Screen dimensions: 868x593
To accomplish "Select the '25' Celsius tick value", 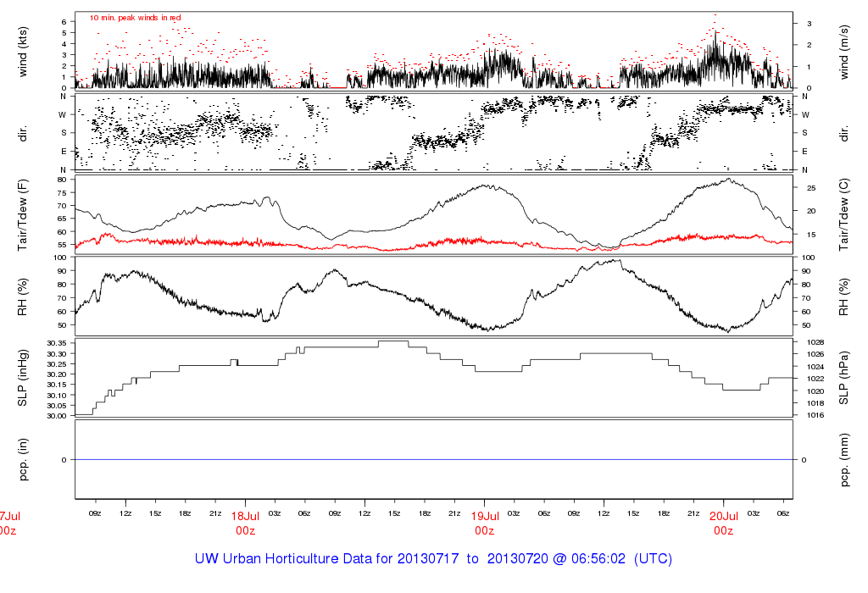I will point(811,188).
